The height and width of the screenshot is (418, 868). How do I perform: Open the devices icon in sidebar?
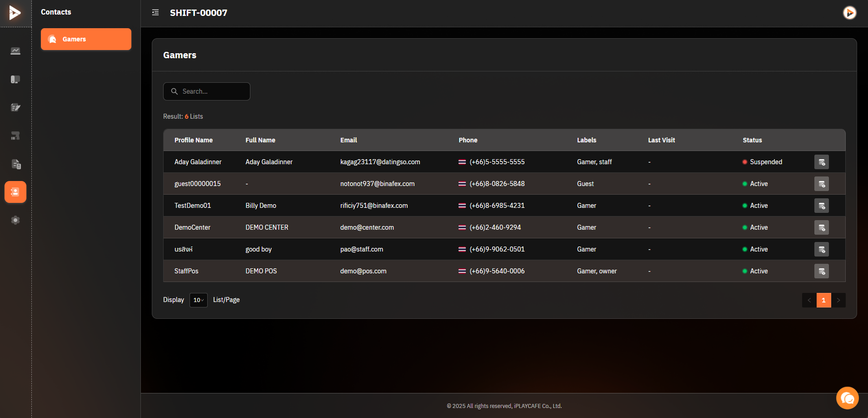[15, 79]
